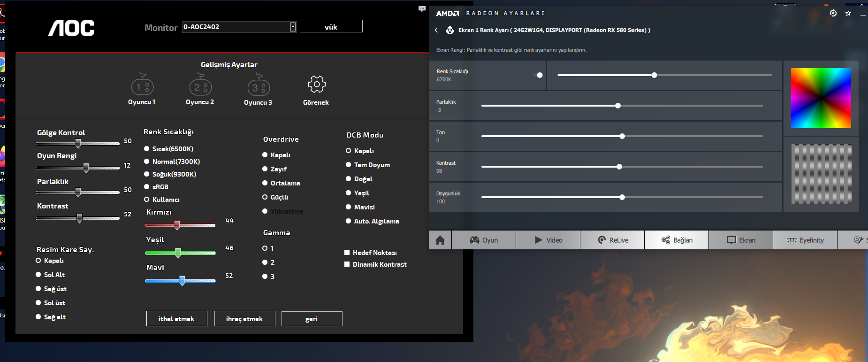868x362 pixels.
Task: Set Overdrive to Güçlü
Action: click(x=265, y=197)
